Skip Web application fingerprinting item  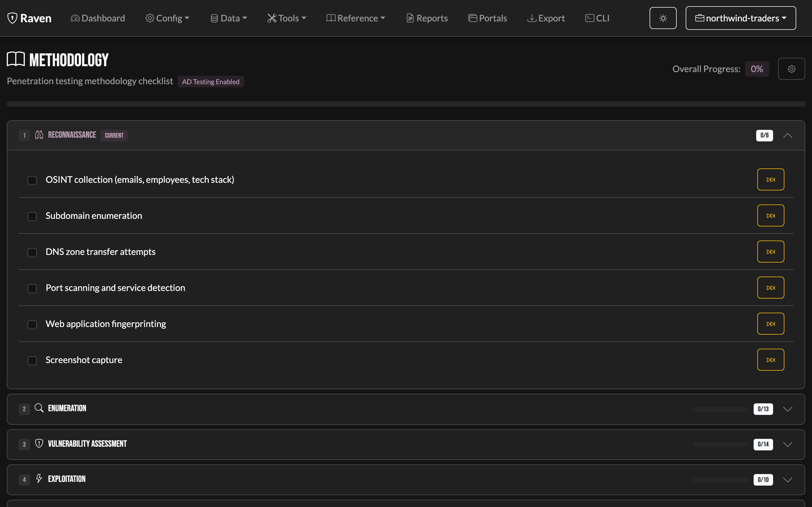770,324
